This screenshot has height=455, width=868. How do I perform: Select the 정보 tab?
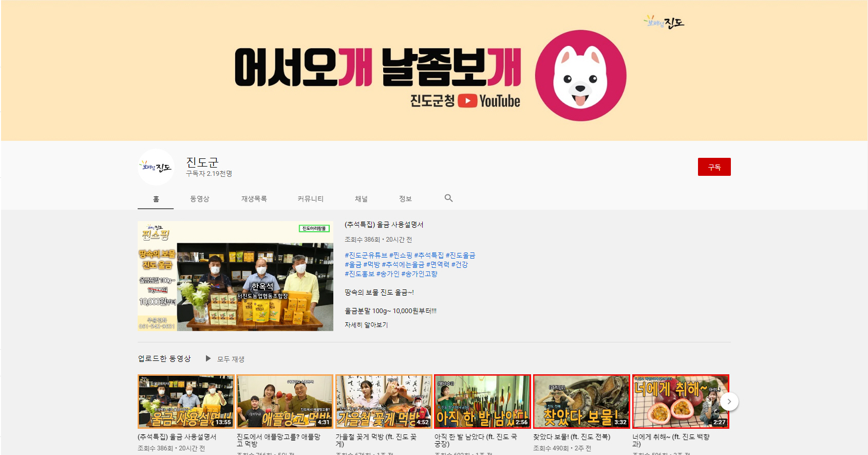pos(405,199)
